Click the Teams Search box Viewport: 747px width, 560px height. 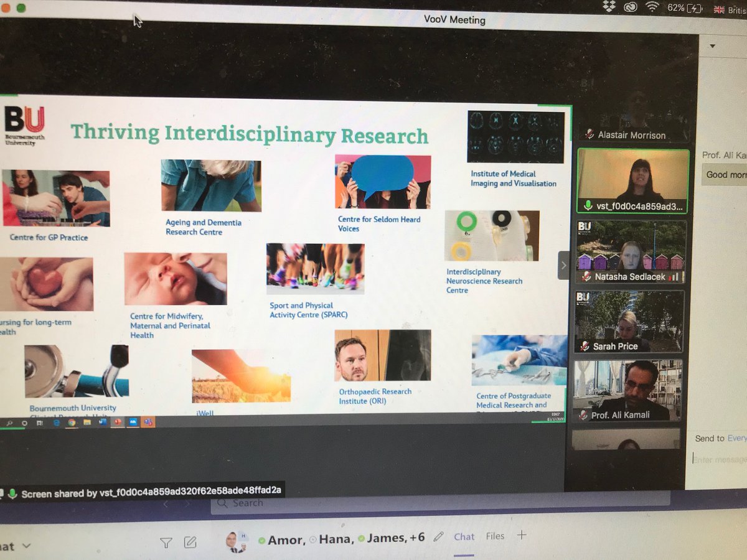click(x=439, y=503)
